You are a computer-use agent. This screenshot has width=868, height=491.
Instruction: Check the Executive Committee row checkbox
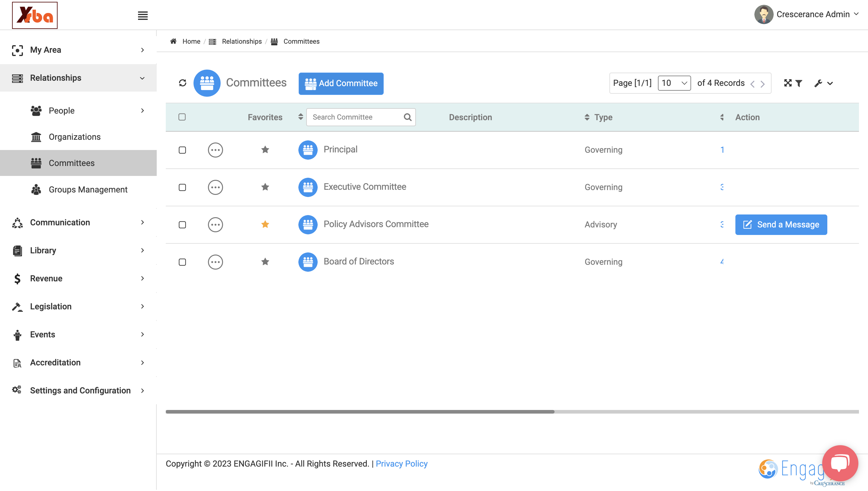(182, 187)
